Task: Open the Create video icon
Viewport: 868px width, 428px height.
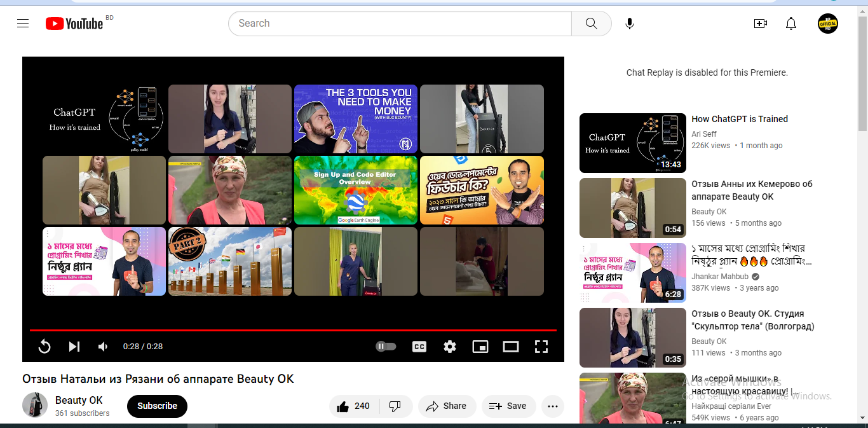Action: [760, 24]
